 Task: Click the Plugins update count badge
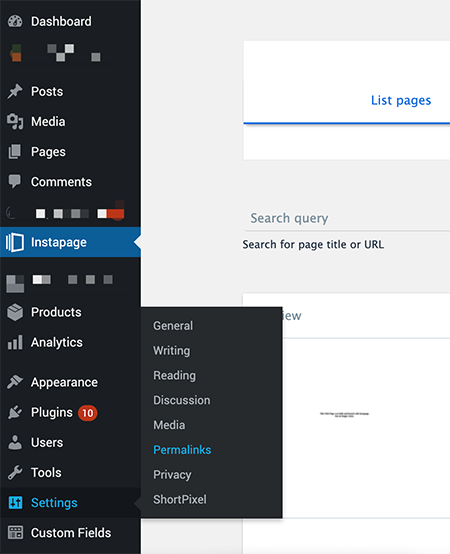point(88,413)
